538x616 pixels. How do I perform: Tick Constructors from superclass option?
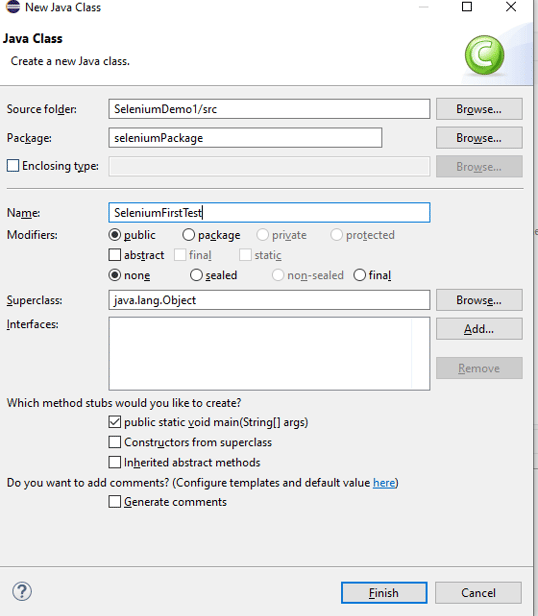[x=114, y=442]
